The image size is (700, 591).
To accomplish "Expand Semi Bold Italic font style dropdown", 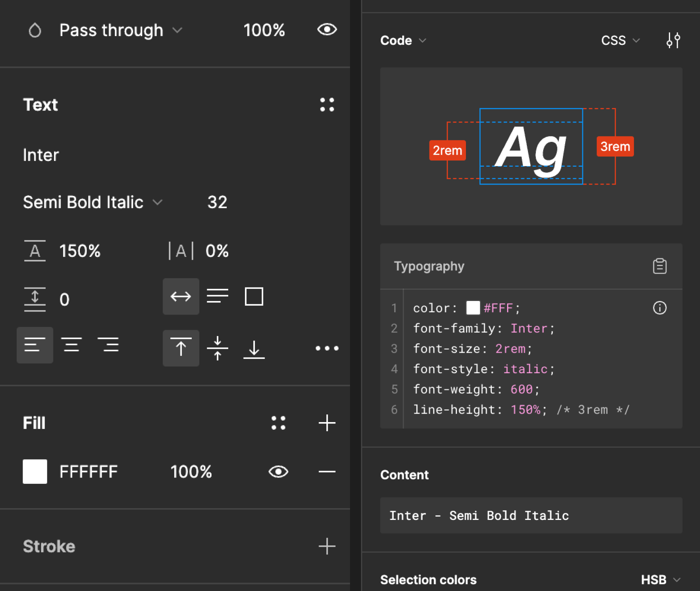I will (93, 202).
